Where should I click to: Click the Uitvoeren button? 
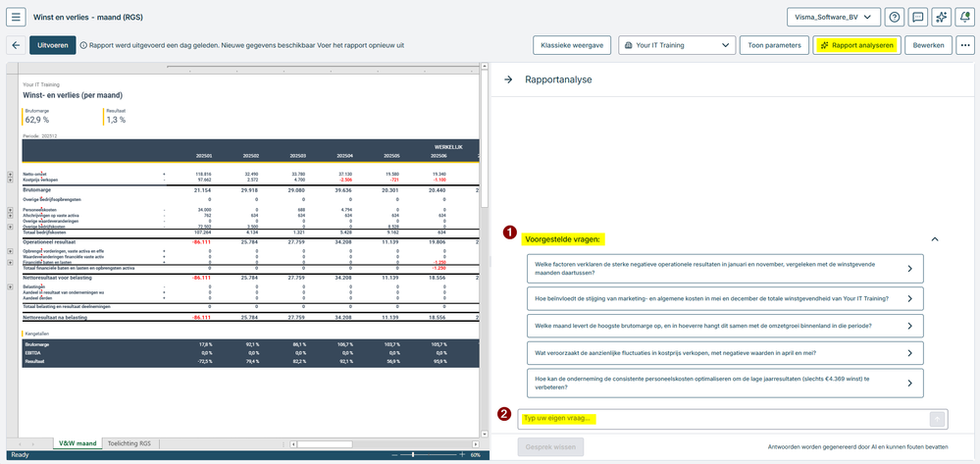tap(53, 46)
